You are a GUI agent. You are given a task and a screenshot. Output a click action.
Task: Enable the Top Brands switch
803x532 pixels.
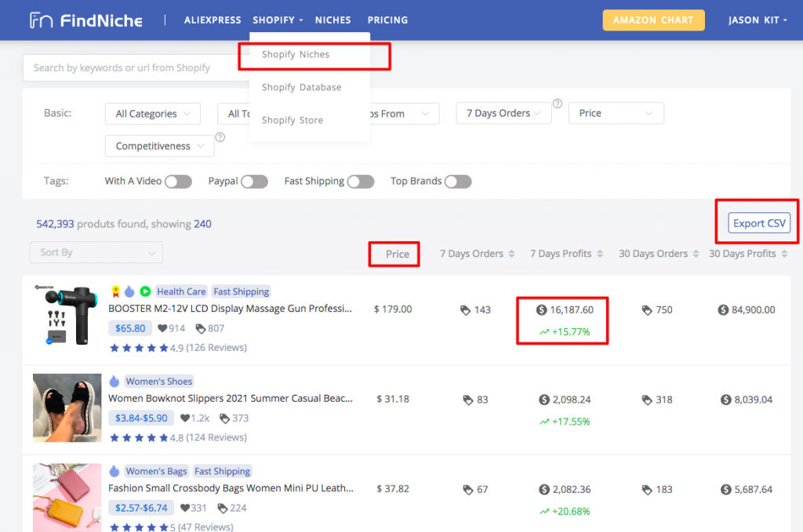coord(458,182)
